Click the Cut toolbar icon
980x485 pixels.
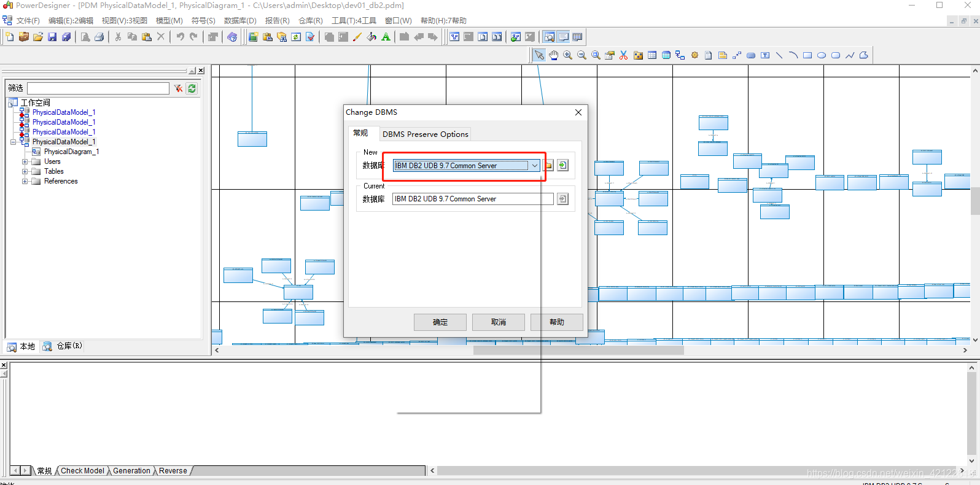click(118, 37)
